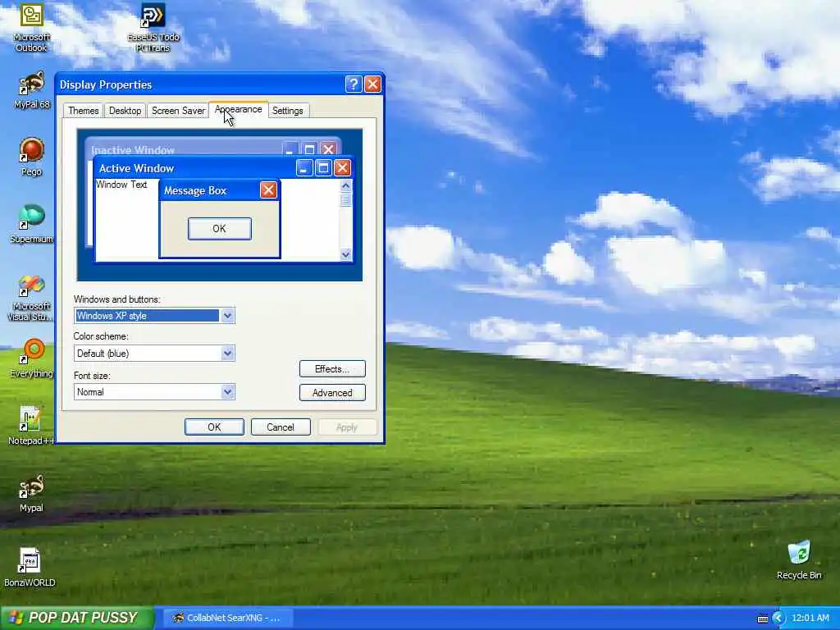Click the 12:01 AM taskbar clock
This screenshot has height=630, width=840.
click(810, 618)
